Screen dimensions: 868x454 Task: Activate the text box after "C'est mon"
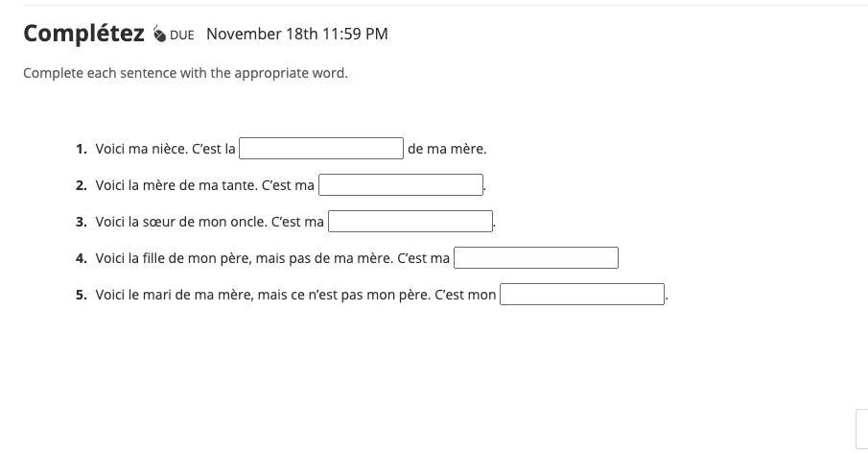point(582,295)
